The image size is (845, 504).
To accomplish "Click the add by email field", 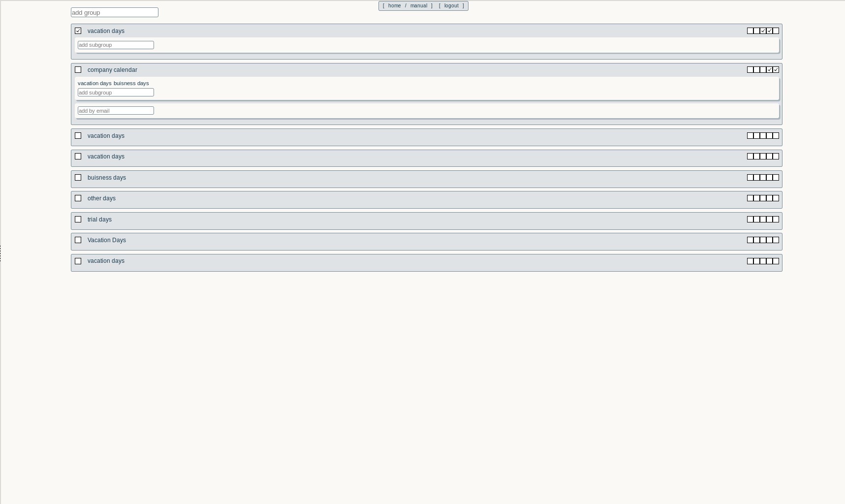I will pyautogui.click(x=116, y=111).
